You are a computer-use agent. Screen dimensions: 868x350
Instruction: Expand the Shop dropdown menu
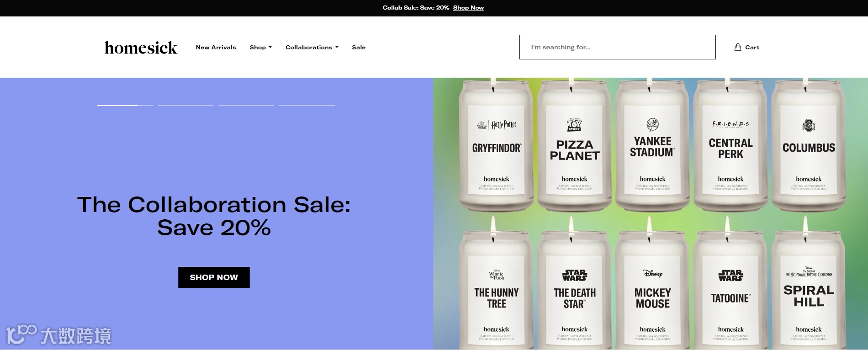coord(260,47)
